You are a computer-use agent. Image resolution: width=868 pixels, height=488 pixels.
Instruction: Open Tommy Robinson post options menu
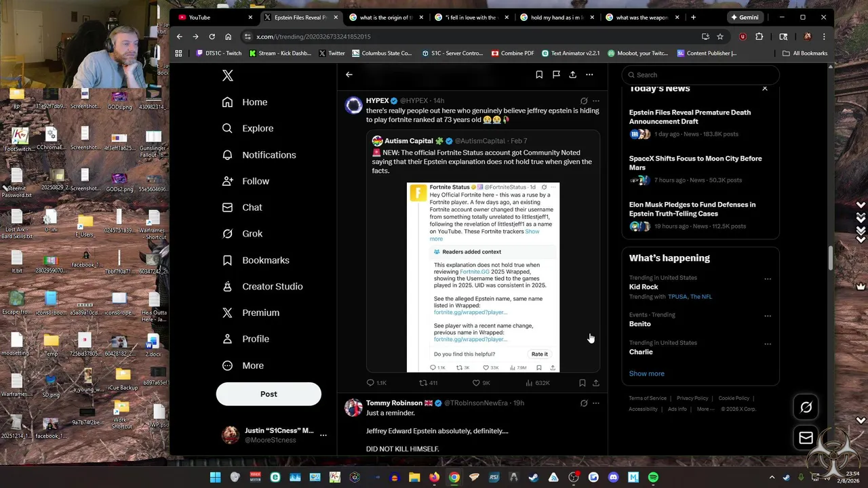(x=595, y=403)
